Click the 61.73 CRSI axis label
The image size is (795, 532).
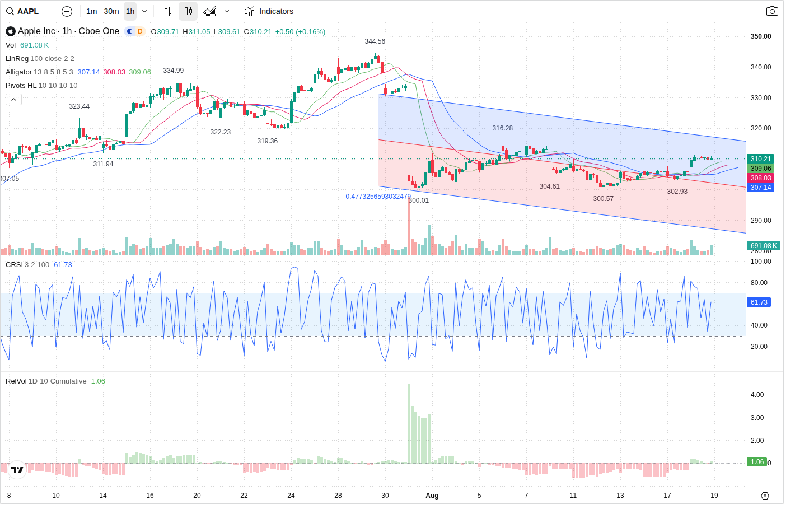[759, 302]
